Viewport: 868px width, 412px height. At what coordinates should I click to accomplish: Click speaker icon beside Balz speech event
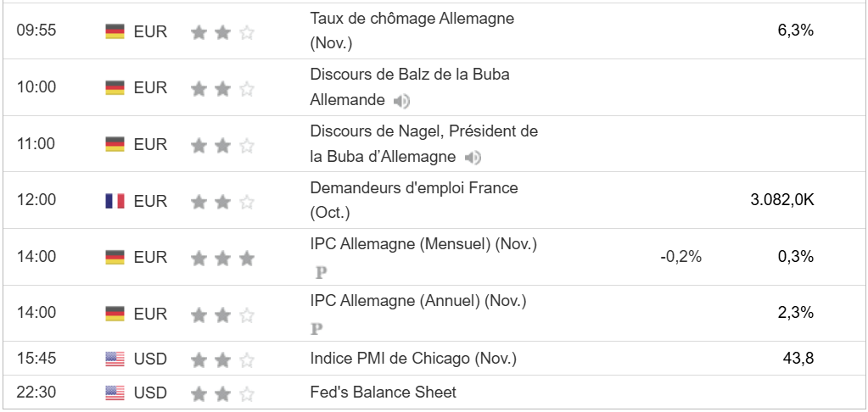click(401, 102)
